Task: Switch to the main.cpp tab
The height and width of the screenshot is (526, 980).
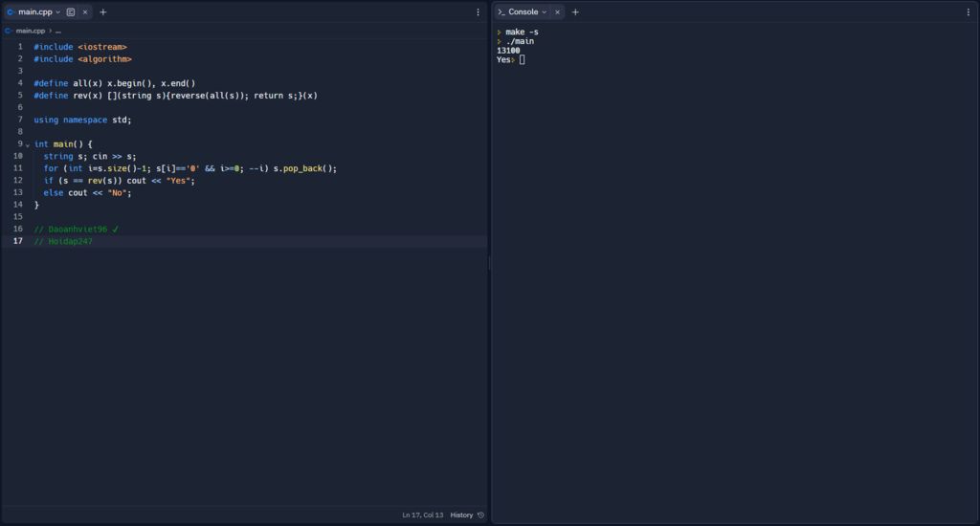Action: tap(34, 12)
